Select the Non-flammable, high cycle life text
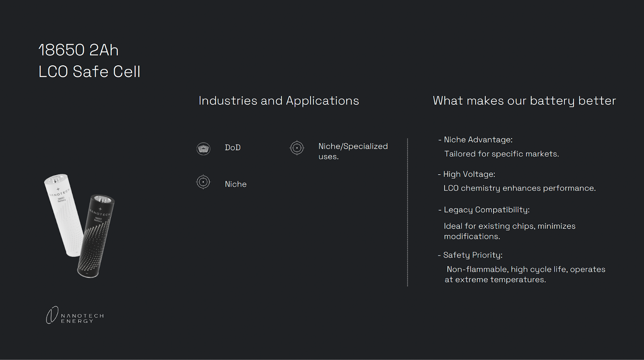This screenshot has width=644, height=360. pos(525,274)
